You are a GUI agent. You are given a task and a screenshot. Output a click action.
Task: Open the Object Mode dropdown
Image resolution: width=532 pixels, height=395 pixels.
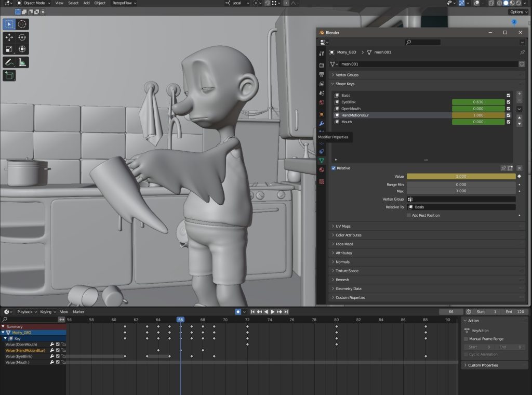[34, 3]
